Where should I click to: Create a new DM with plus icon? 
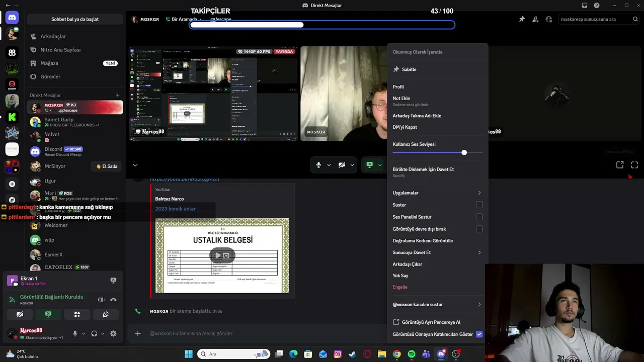click(x=118, y=95)
